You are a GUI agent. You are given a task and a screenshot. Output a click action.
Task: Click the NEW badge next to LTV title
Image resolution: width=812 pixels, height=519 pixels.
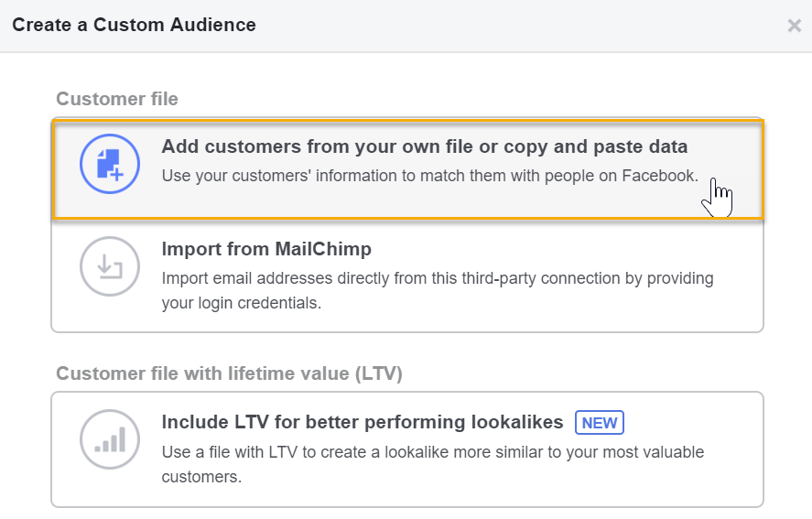coord(600,423)
